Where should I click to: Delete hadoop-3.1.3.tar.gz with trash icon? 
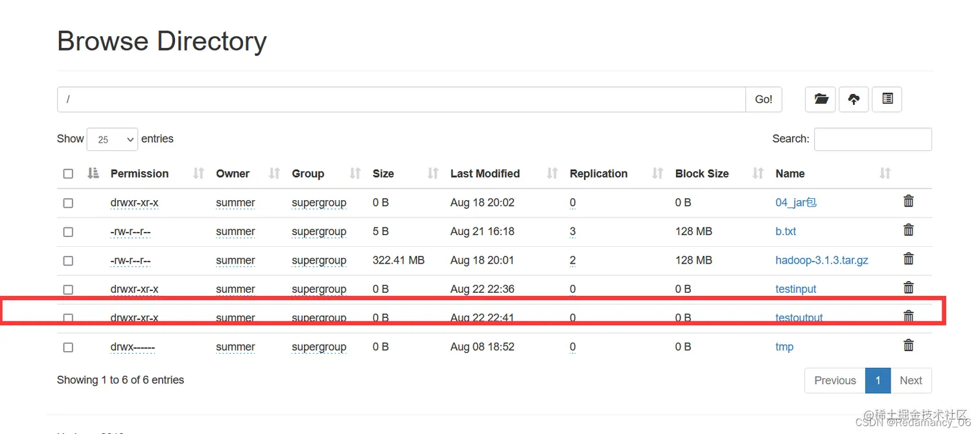[909, 259]
